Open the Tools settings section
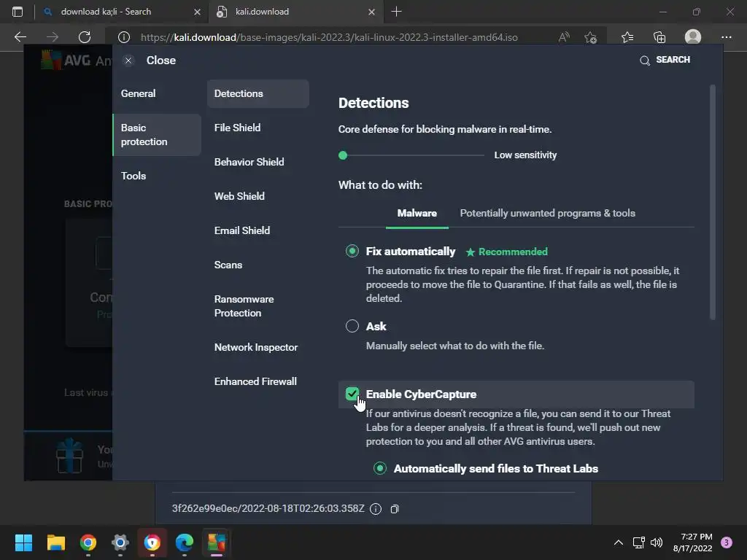The width and height of the screenshot is (747, 560). coord(133,176)
